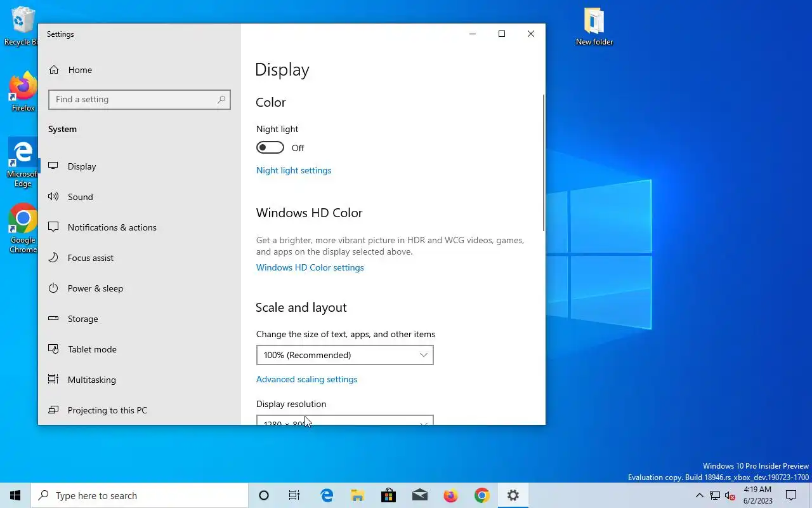Click the taskbar clock and date

pyautogui.click(x=757, y=495)
